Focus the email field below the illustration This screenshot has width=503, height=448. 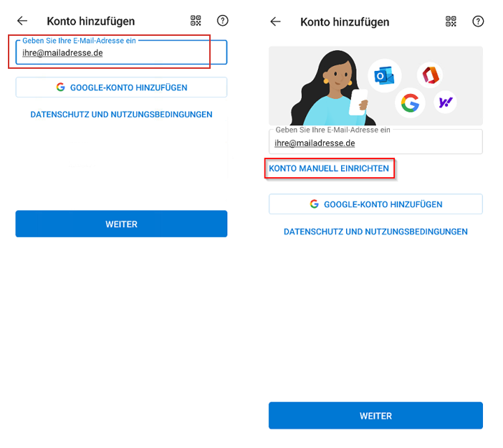(375, 143)
